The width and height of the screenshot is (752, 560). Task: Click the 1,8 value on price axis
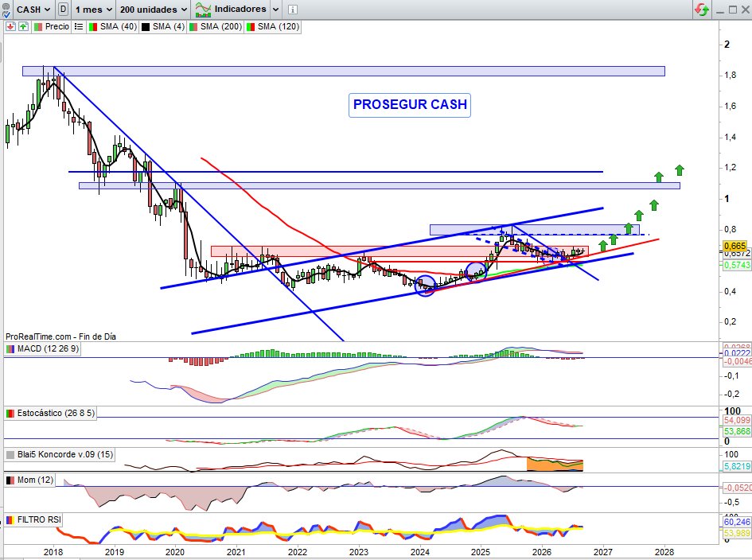(731, 75)
